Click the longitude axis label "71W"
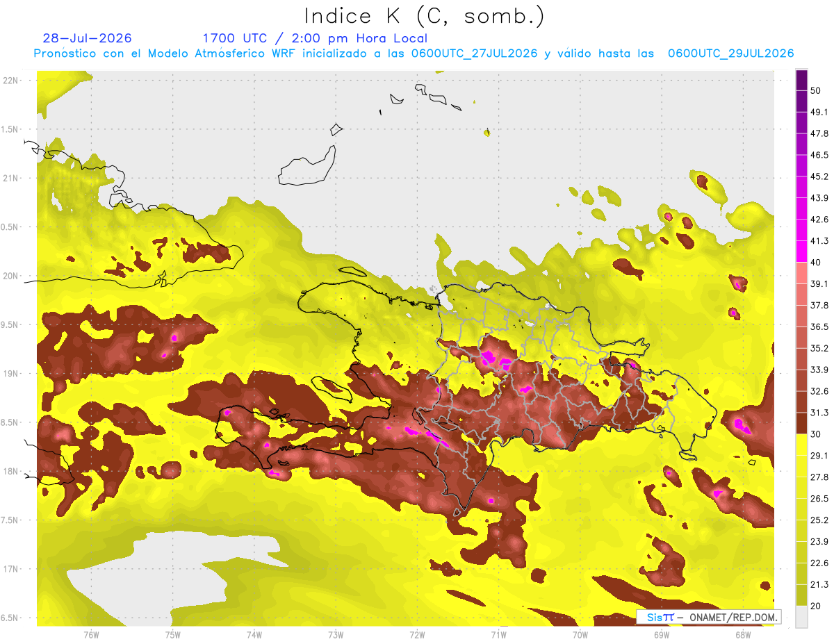The image size is (834, 644). click(498, 634)
